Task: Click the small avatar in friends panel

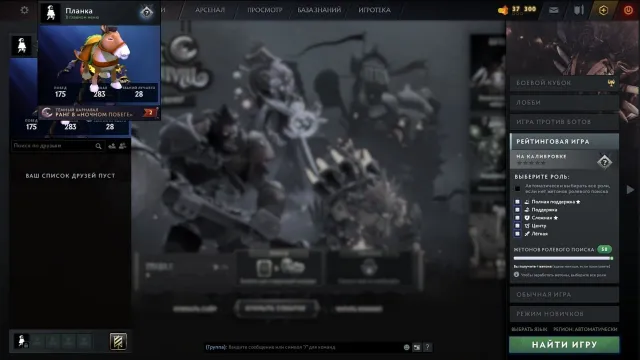Action: (22, 45)
